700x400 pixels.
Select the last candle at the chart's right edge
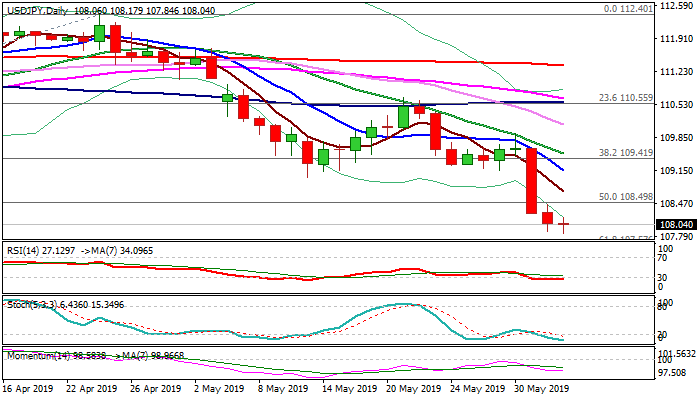[564, 225]
